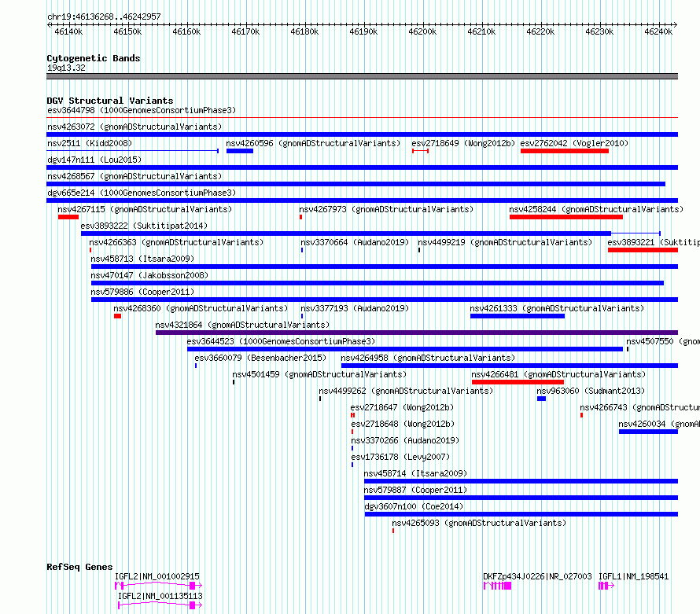700x614 pixels.
Task: Open the nsv4507550 variant label
Action: click(x=663, y=341)
